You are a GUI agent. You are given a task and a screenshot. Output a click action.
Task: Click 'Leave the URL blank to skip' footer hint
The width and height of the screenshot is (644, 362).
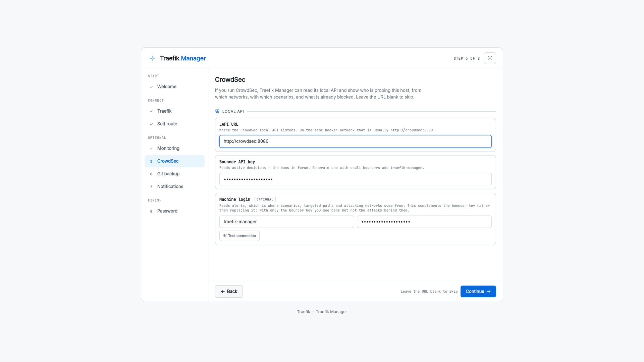tap(429, 292)
